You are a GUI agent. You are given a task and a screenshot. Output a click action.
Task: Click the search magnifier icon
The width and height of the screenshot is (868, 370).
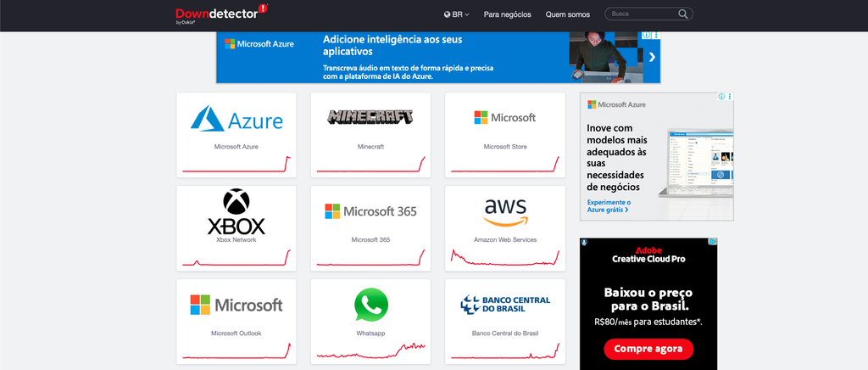683,14
